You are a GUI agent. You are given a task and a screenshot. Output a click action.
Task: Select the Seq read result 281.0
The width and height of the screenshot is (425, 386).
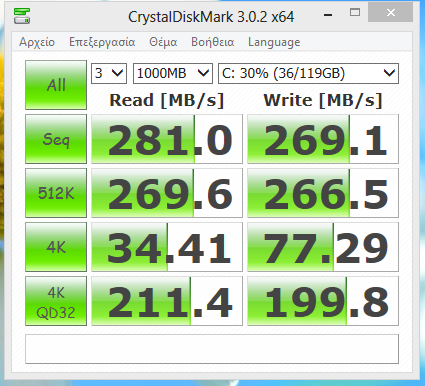[x=167, y=139]
